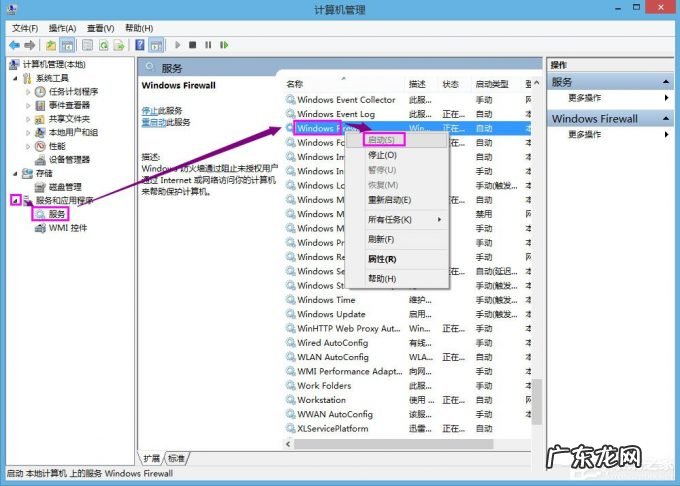This screenshot has width=680, height=486.
Task: Choose 停止(O) in the context menu
Action: (x=397, y=155)
